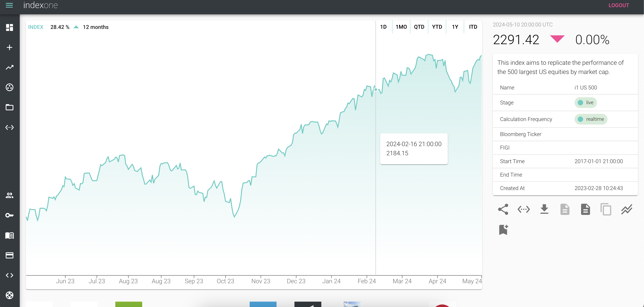Share the index using share icon
Screen dimensions: 644x307
(x=503, y=209)
